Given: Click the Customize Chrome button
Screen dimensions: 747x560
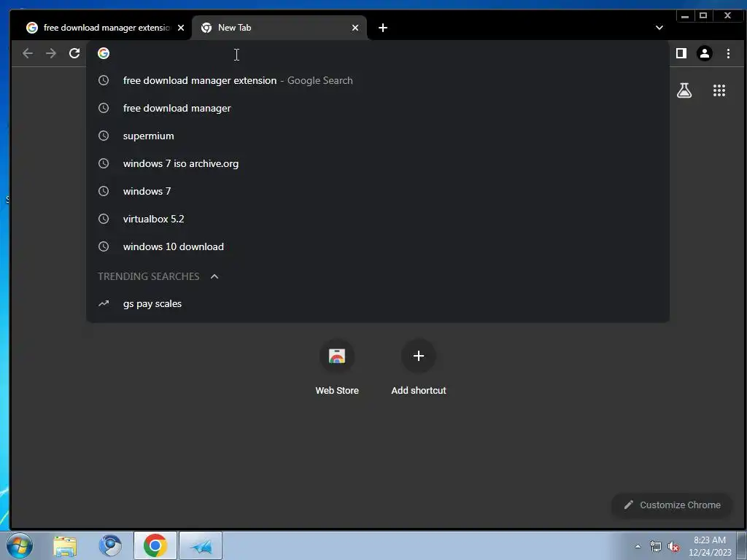Looking at the screenshot, I should pos(672,505).
